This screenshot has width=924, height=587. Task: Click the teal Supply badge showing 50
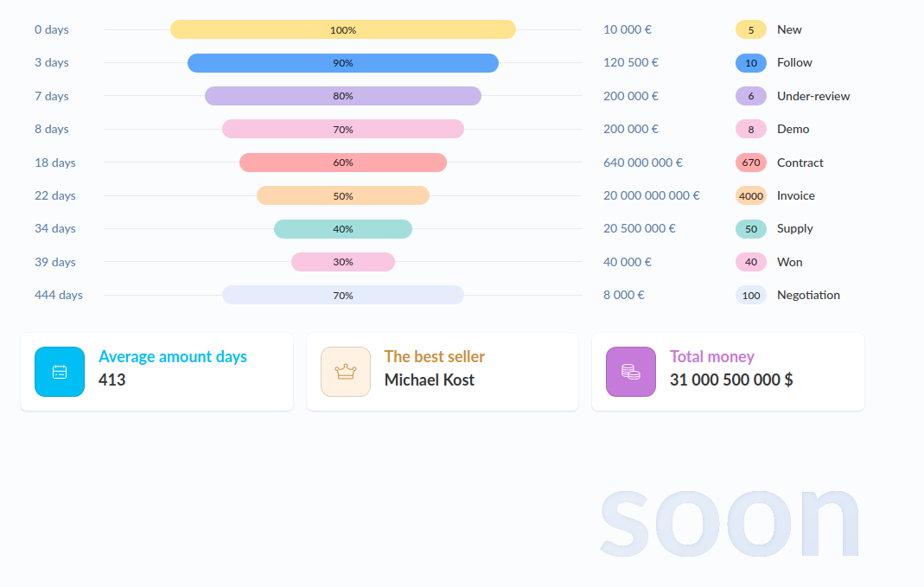point(751,229)
